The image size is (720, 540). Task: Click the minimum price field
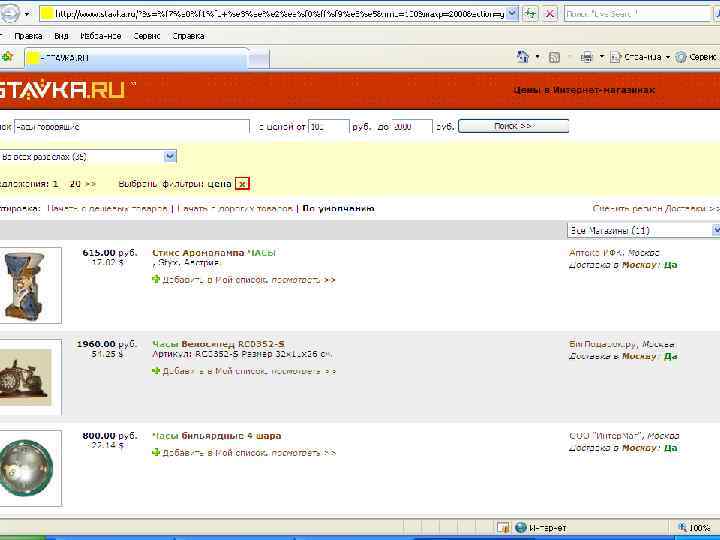pyautogui.click(x=329, y=127)
